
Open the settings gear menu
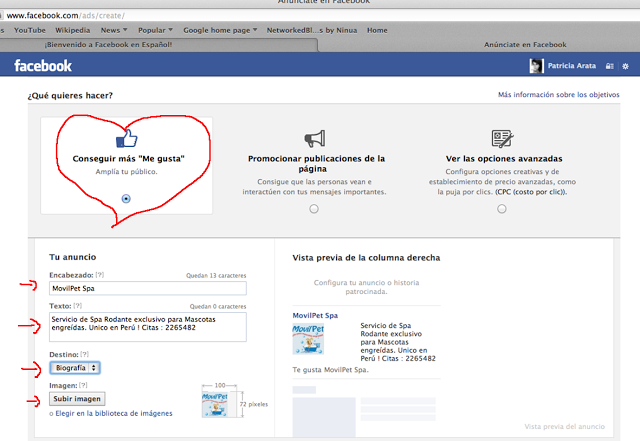[625, 66]
